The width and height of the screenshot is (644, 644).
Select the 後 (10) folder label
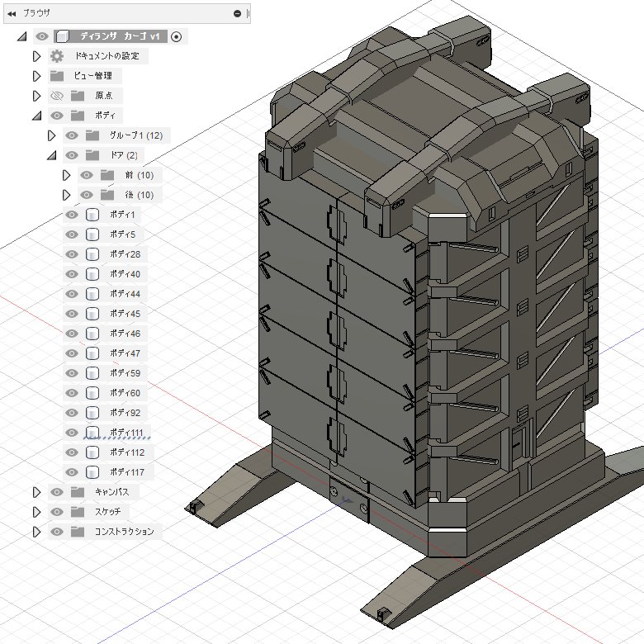[140, 195]
